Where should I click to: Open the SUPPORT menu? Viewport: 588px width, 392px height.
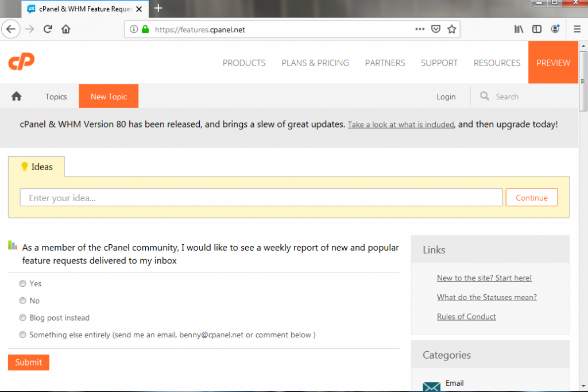click(439, 63)
